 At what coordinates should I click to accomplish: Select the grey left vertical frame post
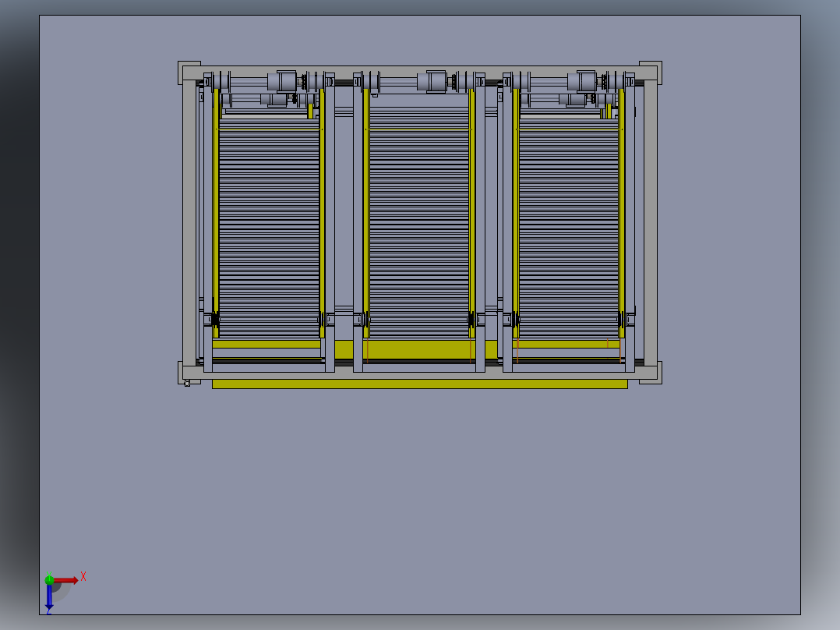tap(189, 223)
